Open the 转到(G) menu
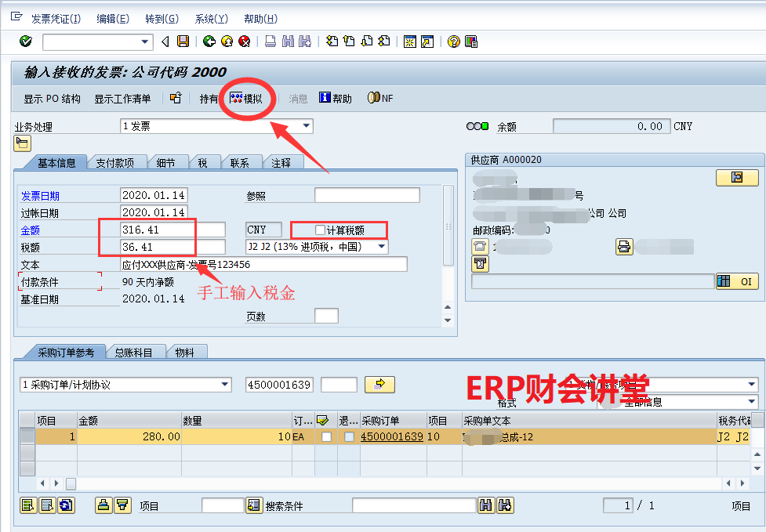The width and height of the screenshot is (766, 532). click(162, 19)
